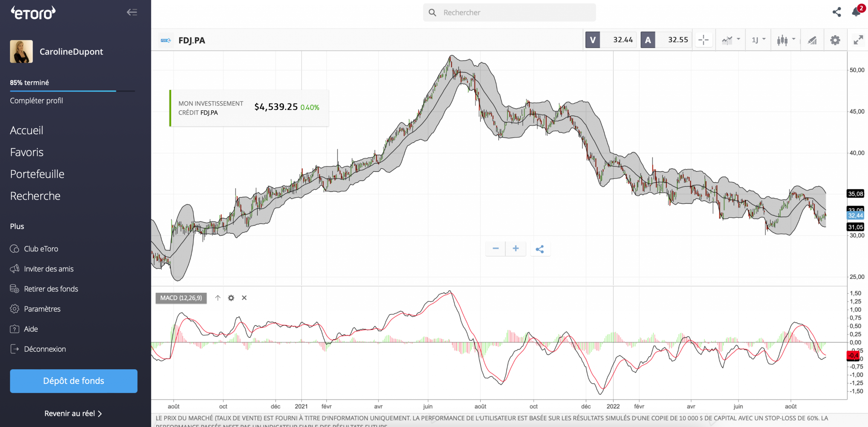868x427 pixels.
Task: Open the Aide page
Action: [31, 329]
